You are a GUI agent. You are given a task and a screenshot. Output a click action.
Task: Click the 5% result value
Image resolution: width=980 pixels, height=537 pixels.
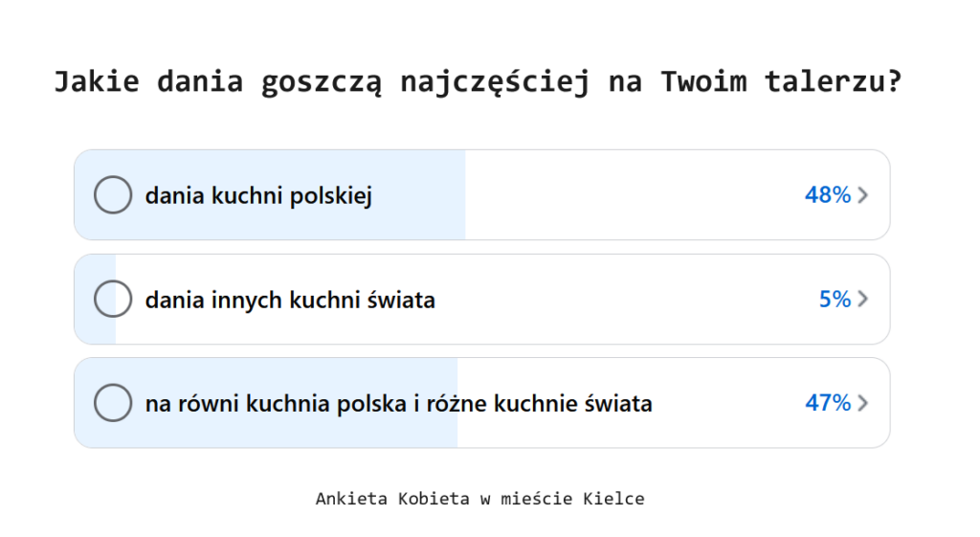pyautogui.click(x=835, y=299)
